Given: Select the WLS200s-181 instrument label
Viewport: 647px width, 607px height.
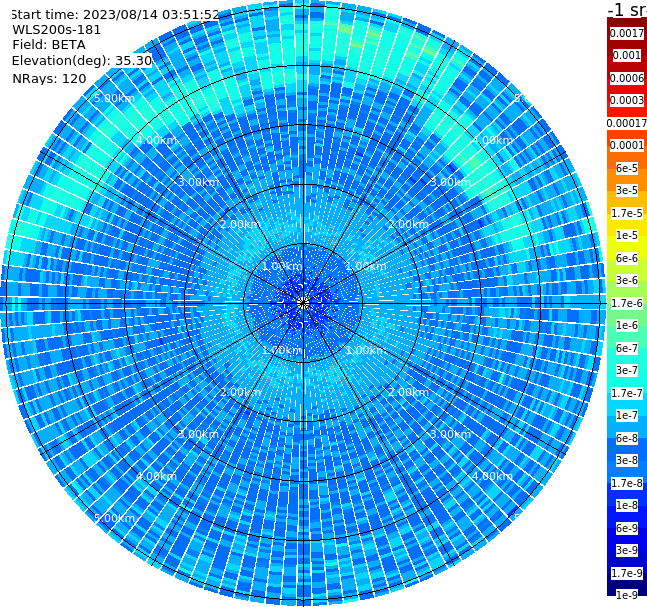Looking at the screenshot, I should [57, 30].
